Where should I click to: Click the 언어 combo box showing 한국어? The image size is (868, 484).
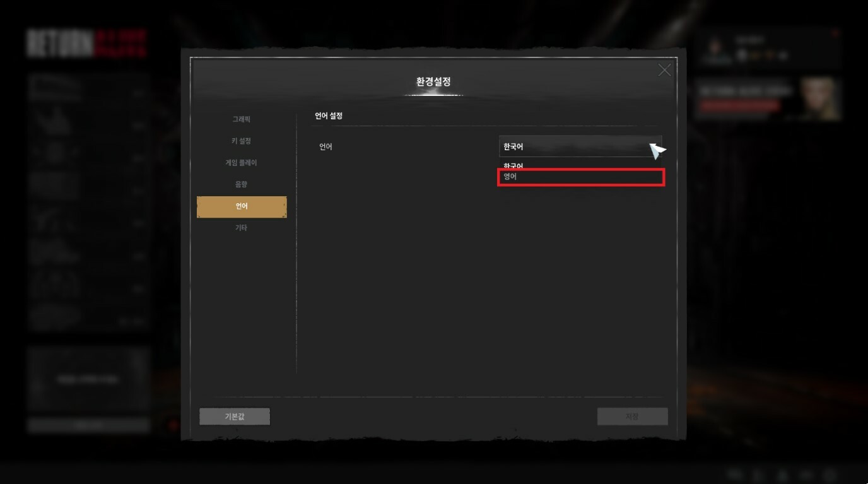580,146
